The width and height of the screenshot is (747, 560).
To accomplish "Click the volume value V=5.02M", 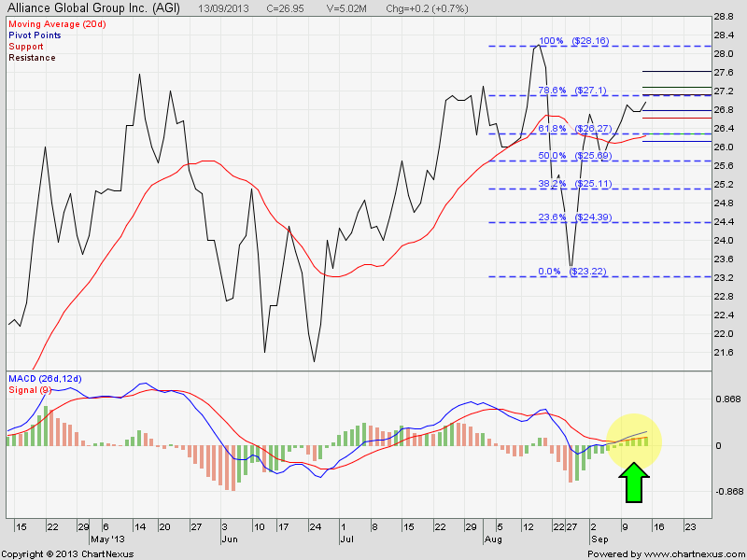I will [346, 8].
